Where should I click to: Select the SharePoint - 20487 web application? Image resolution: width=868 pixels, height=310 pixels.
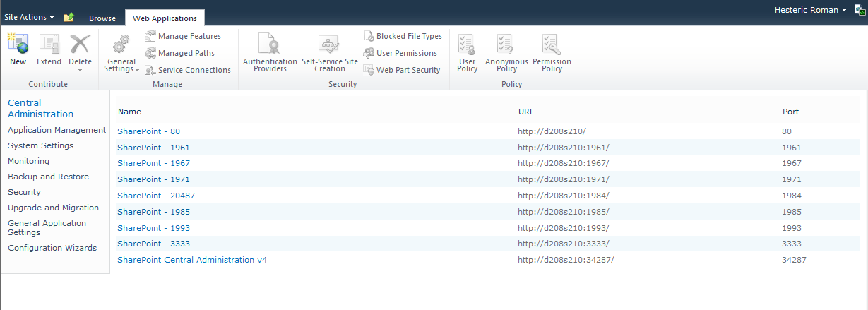pos(156,196)
